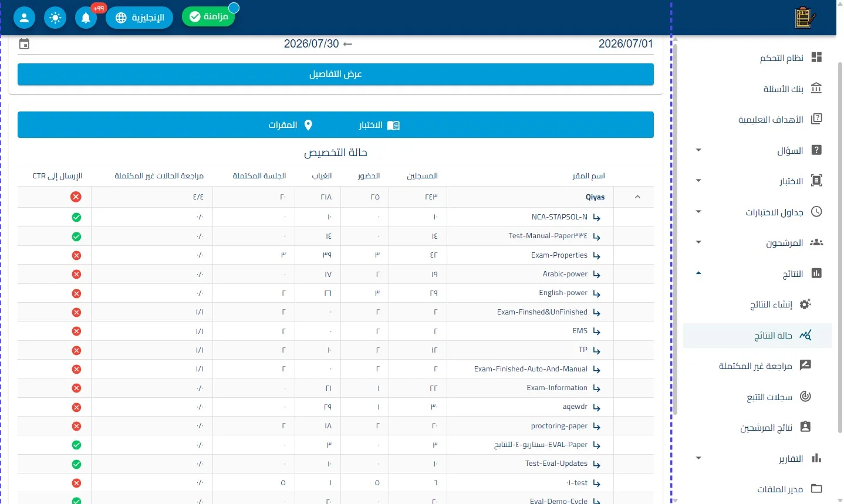Click the exam app logo icon

pos(805,18)
